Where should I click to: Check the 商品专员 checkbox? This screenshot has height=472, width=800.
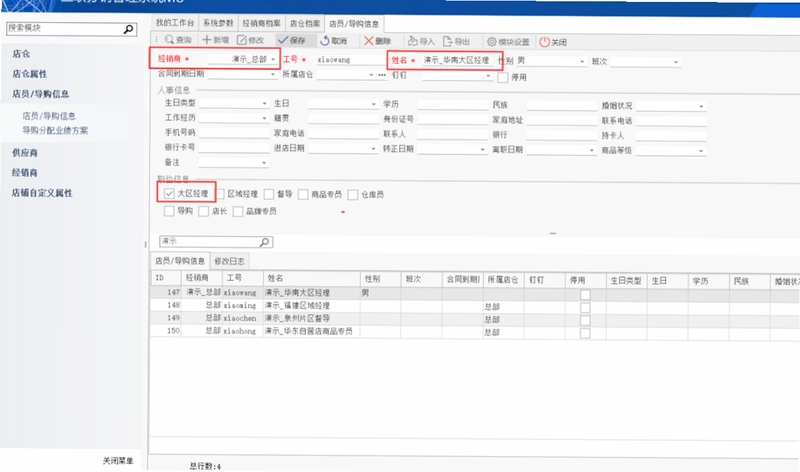coord(303,194)
